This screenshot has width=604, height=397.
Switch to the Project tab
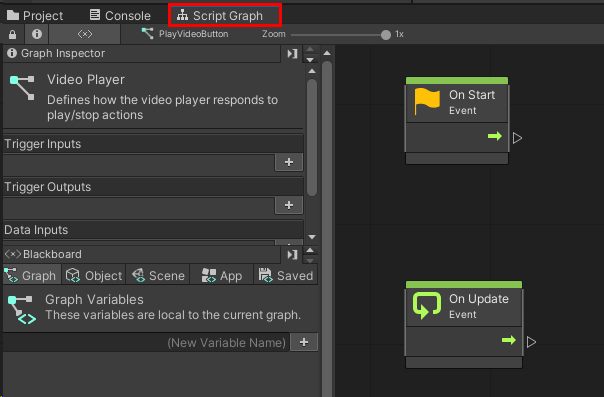pos(35,15)
